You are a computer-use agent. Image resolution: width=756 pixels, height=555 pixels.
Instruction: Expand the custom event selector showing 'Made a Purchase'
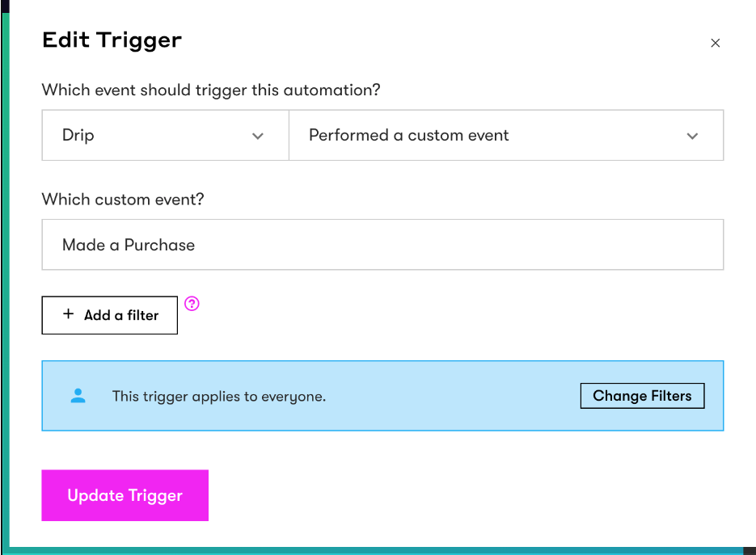click(382, 244)
